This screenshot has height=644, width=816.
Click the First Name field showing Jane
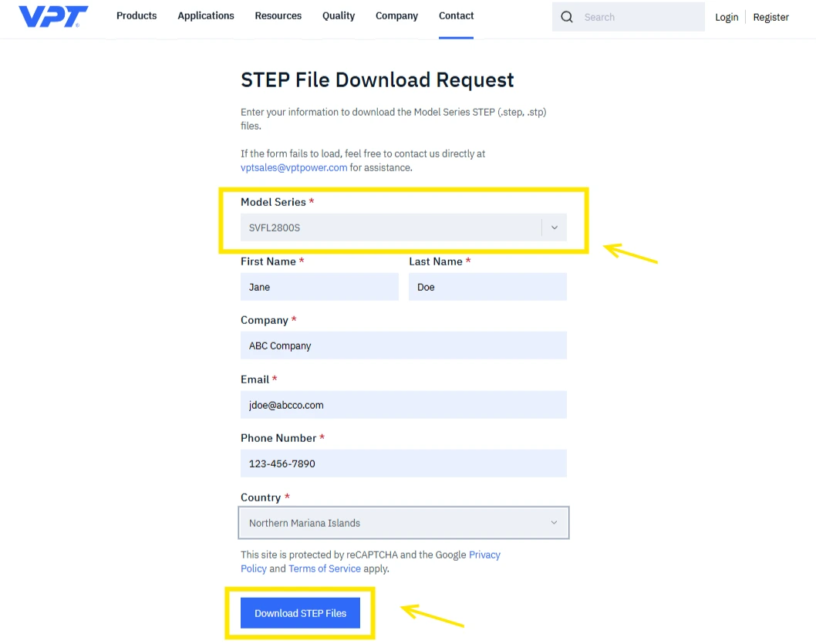point(319,286)
